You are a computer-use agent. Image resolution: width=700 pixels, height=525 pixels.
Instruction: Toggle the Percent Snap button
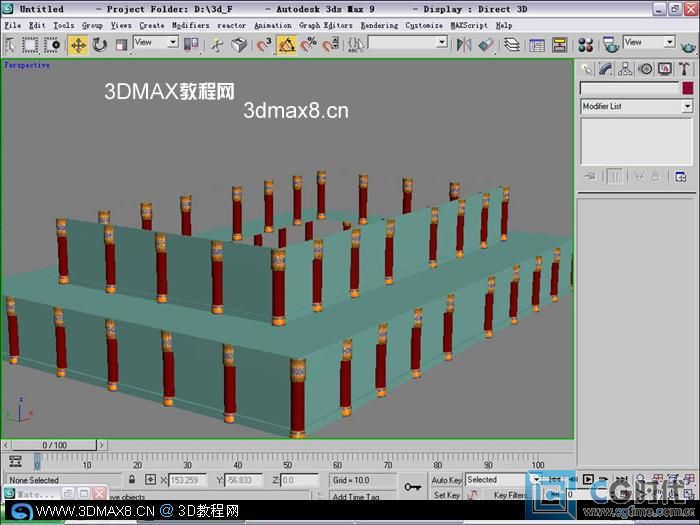click(308, 45)
